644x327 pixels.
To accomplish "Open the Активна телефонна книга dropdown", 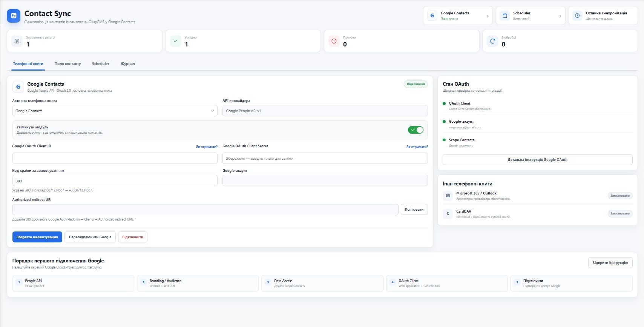I will pyautogui.click(x=115, y=111).
